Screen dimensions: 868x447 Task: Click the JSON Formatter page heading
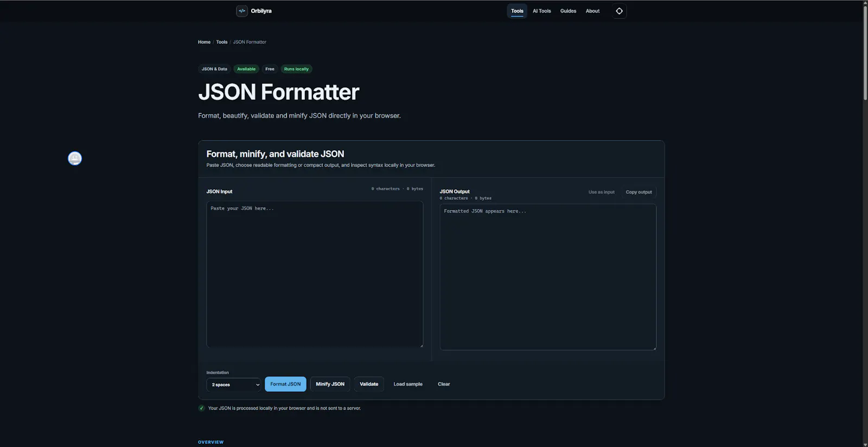[x=278, y=92]
